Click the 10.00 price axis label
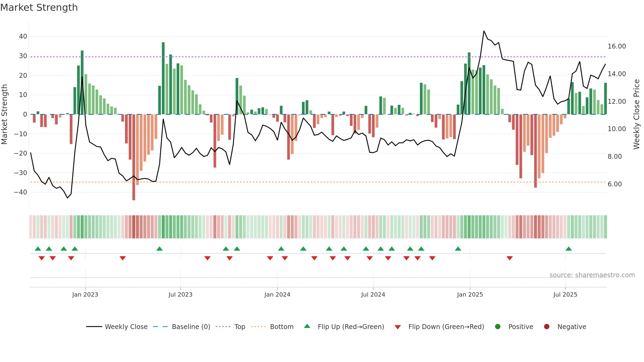The width and height of the screenshot is (644, 362). click(x=617, y=129)
